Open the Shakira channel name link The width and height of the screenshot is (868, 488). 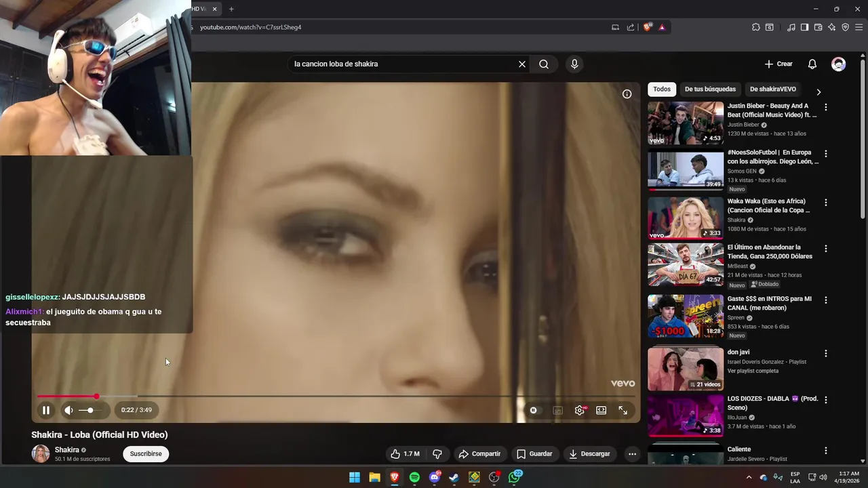(x=66, y=450)
